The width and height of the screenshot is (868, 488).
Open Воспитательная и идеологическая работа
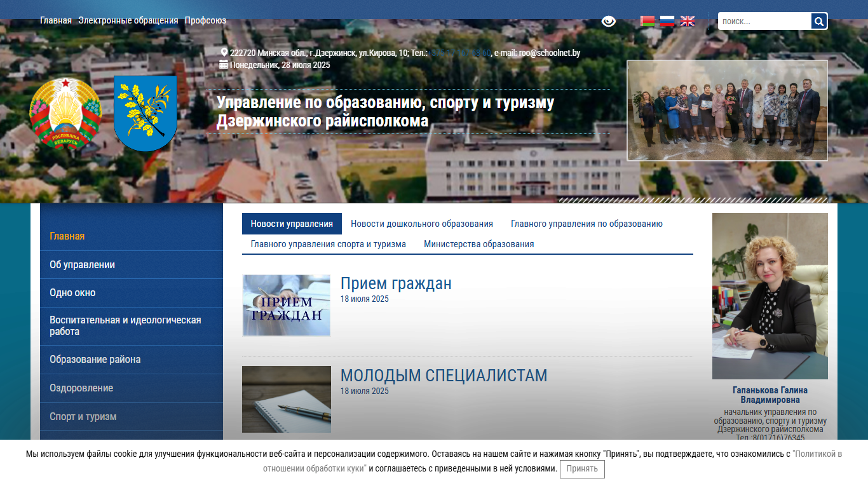pyautogui.click(x=132, y=326)
